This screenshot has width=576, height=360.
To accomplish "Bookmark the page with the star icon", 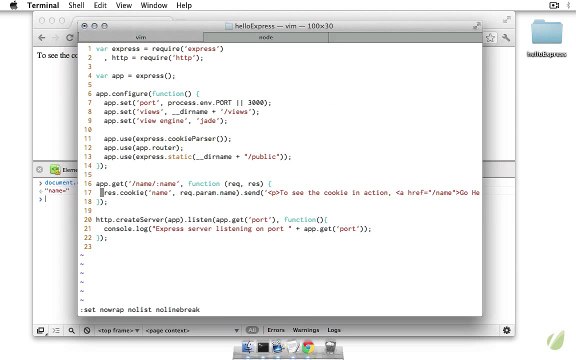I will (490, 37).
